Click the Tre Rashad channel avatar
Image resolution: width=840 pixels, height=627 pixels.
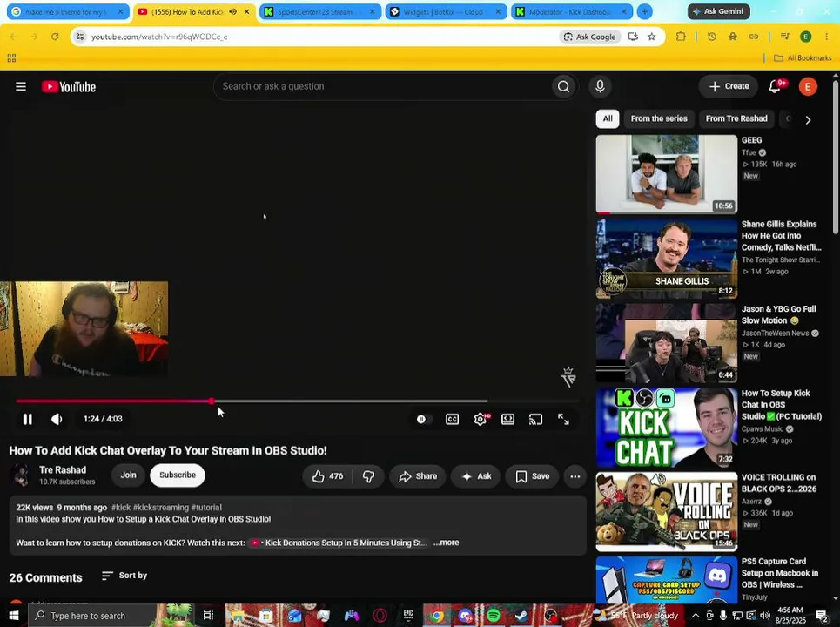21,475
